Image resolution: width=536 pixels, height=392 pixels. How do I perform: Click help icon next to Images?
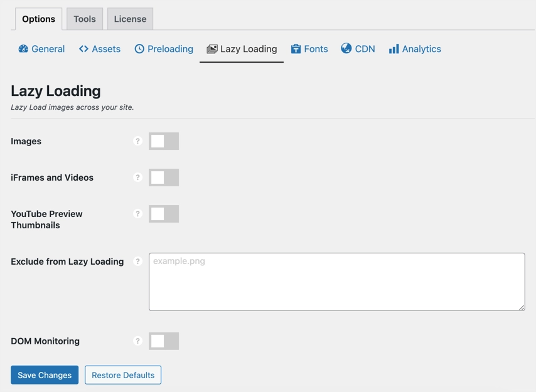(137, 141)
